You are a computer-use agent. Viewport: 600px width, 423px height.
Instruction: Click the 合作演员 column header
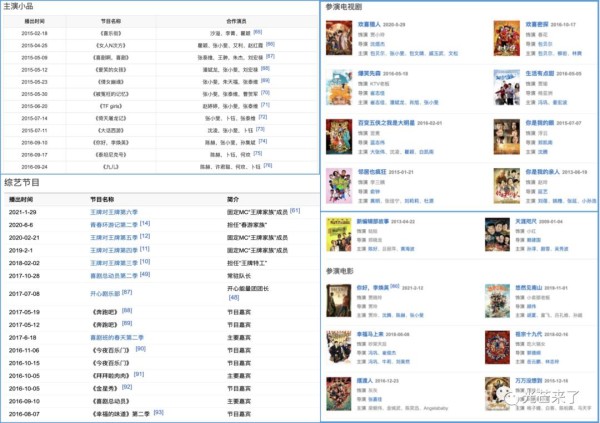pyautogui.click(x=238, y=20)
